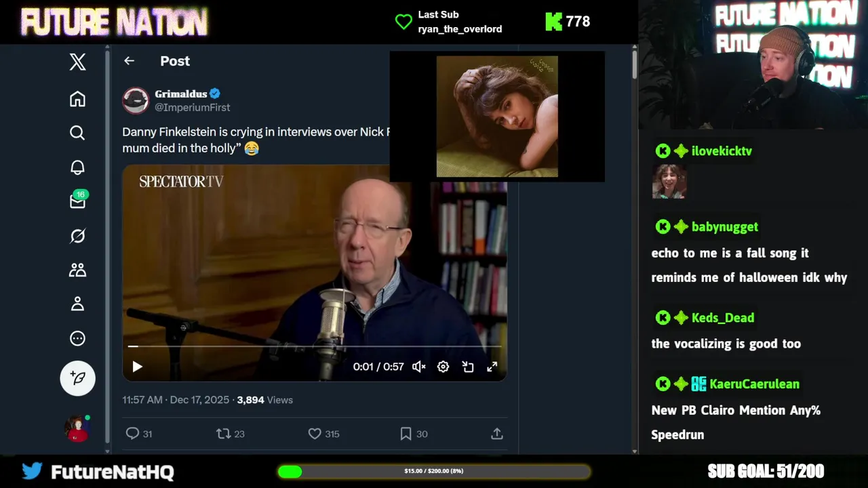The width and height of the screenshot is (868, 488).
Task: Click babynugget chat username
Action: tap(725, 227)
